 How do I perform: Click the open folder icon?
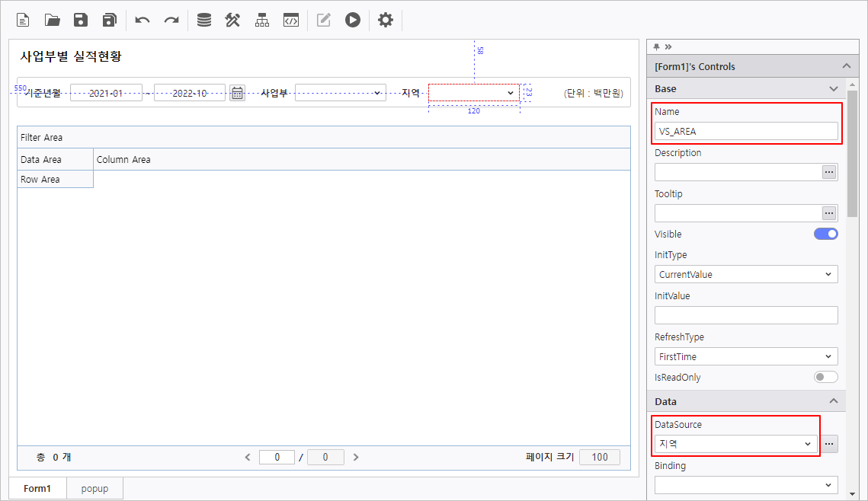point(53,21)
